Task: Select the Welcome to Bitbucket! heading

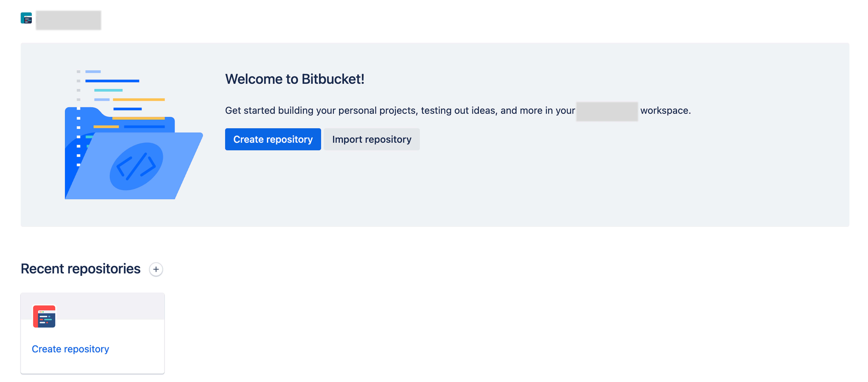Action: [x=295, y=79]
